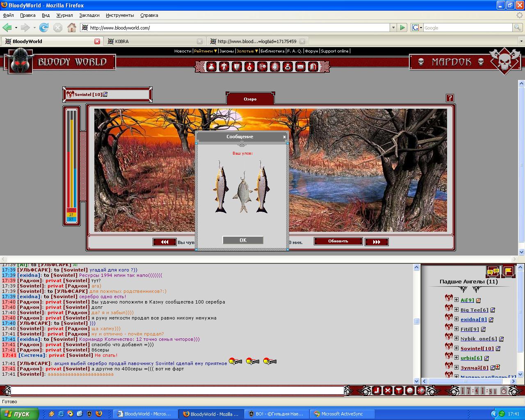Viewport: 525px width, 420px height.
Task: Open the Закладки menu
Action: [89, 15]
